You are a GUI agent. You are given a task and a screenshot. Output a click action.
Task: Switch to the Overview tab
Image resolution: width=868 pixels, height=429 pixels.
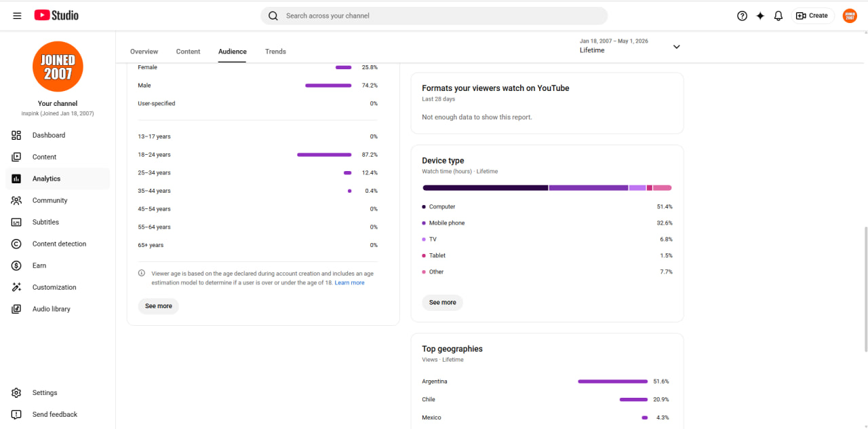[x=144, y=52]
